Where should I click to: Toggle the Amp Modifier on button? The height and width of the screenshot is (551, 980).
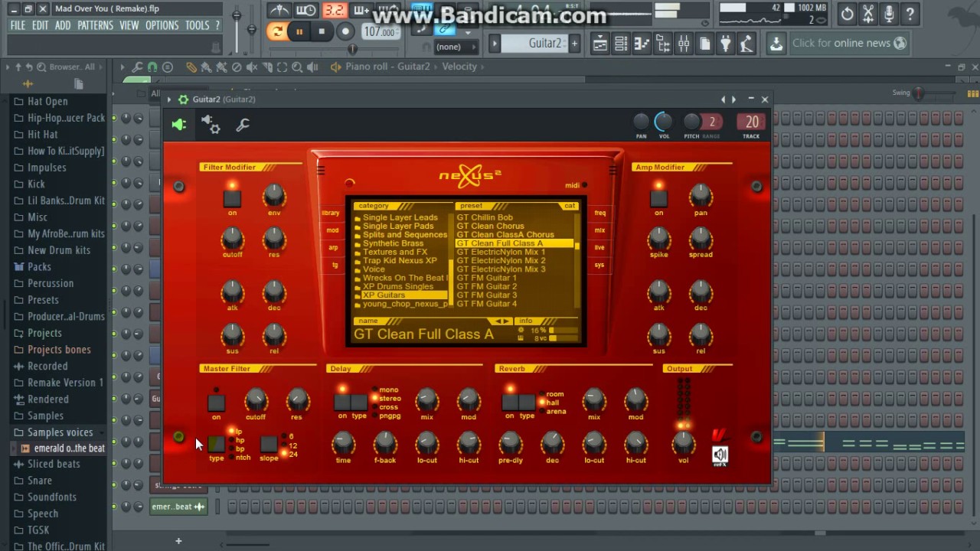[658, 199]
